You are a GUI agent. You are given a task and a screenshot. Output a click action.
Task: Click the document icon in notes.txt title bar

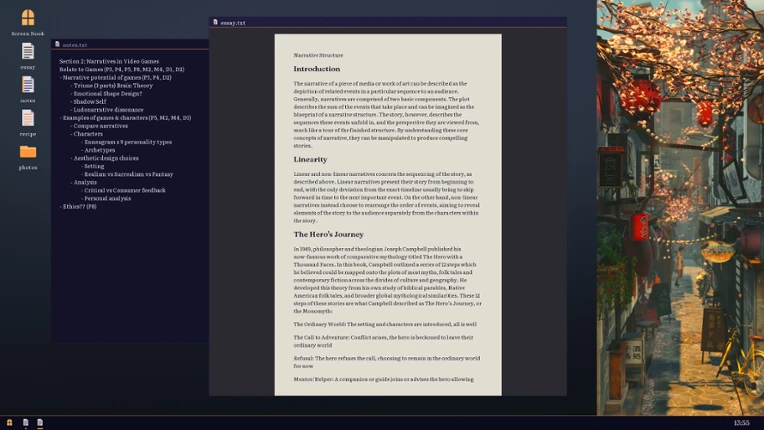pyautogui.click(x=57, y=44)
